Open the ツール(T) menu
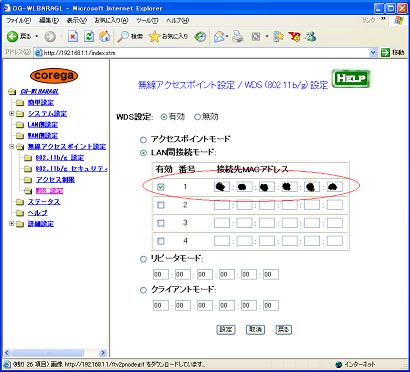Viewport: 410px width, 372px height. click(147, 21)
